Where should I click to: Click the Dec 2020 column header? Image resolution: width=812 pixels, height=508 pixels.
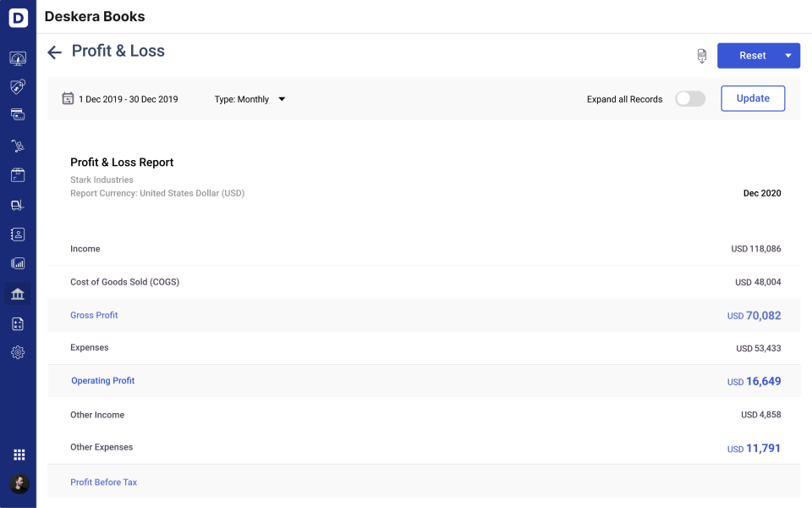[762, 193]
